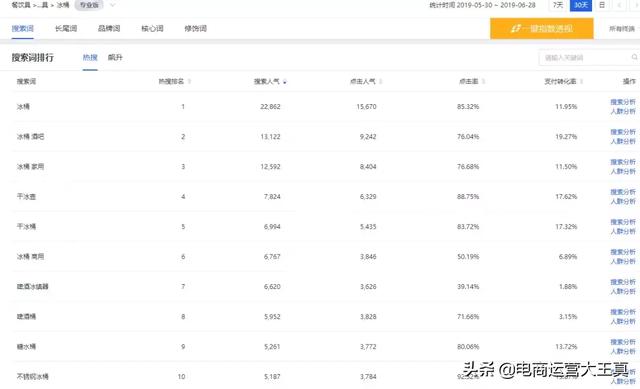Sort by 搜索人气 column arrow
Screen dimensions: 640x389
pyautogui.click(x=284, y=82)
